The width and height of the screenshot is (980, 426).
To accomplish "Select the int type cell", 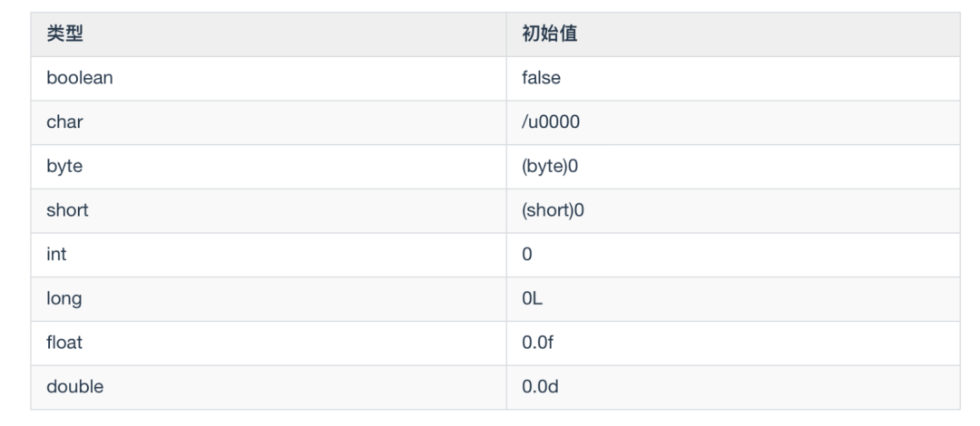I will pyautogui.click(x=56, y=255).
